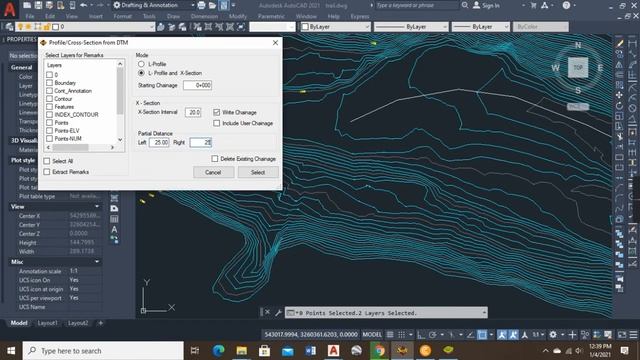Uncheck the Write Chainage checkbox

[216, 112]
